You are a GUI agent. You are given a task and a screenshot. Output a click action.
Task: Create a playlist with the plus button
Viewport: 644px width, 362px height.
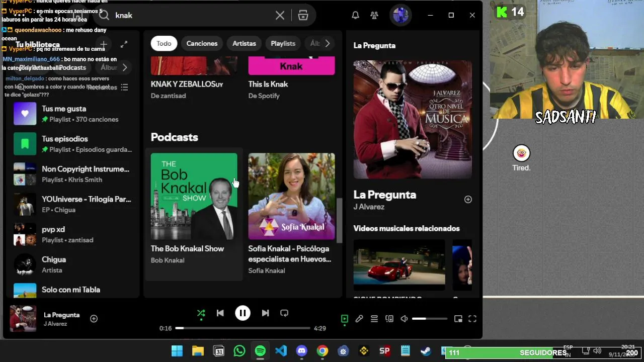(x=103, y=44)
